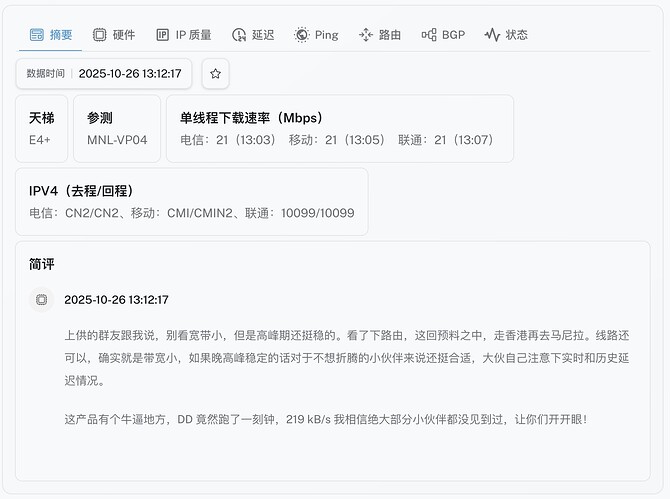Click the review timestamp in 简评

(x=116, y=299)
